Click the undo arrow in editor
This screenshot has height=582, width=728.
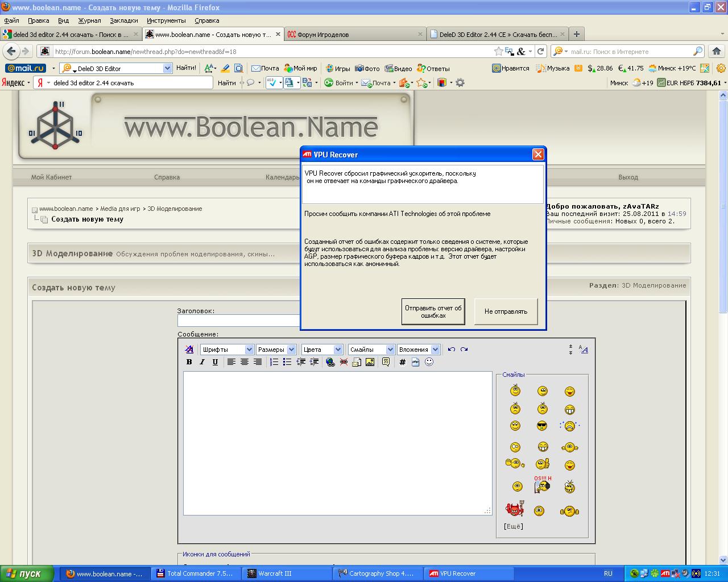point(451,350)
